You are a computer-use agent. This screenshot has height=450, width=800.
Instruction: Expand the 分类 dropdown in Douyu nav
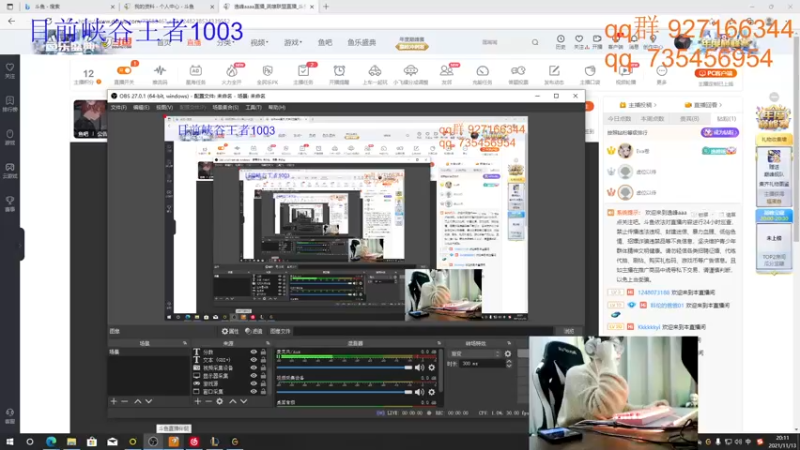click(x=225, y=42)
